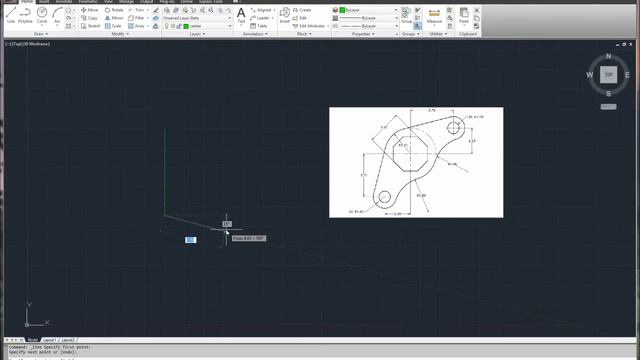This screenshot has width=640, height=360.
Task: Click the Scale tool
Action: point(113,26)
